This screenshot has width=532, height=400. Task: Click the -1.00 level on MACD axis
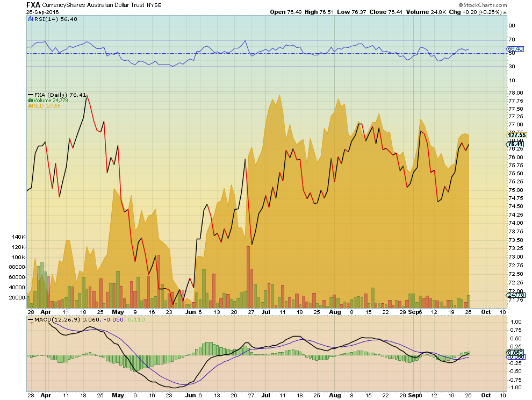515,388
